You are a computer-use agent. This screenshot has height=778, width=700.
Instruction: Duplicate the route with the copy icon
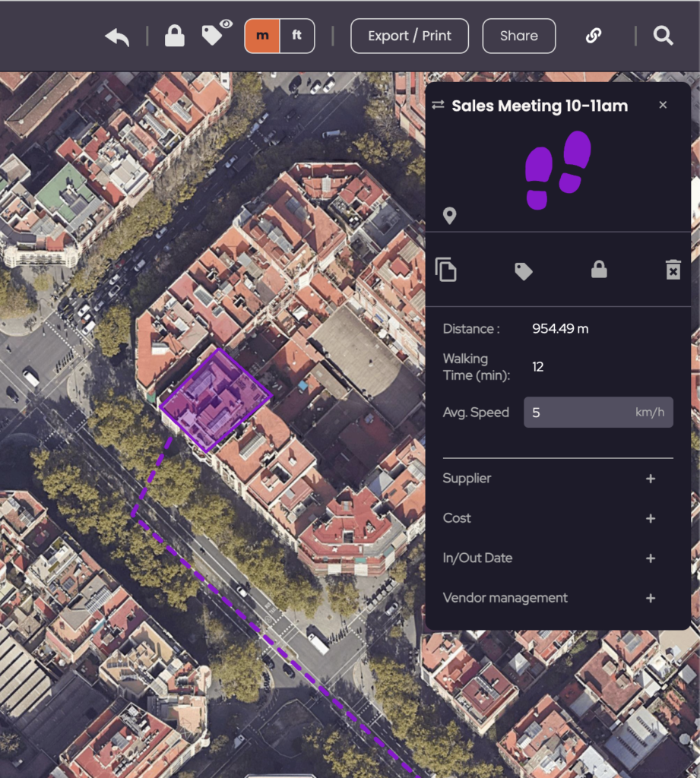[x=446, y=270]
